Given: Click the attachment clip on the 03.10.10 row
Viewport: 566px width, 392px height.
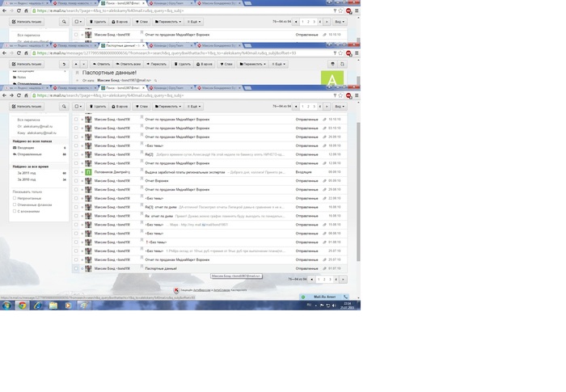Looking at the screenshot, I should [x=324, y=129].
